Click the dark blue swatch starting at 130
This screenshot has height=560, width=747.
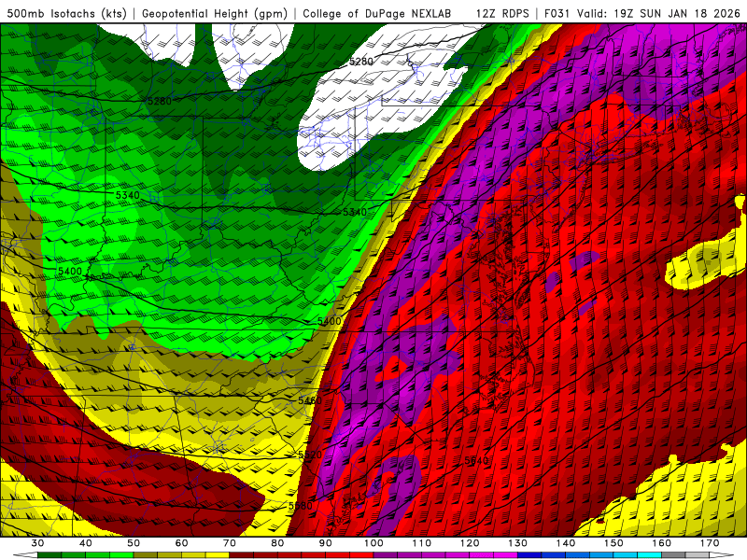[529, 555]
